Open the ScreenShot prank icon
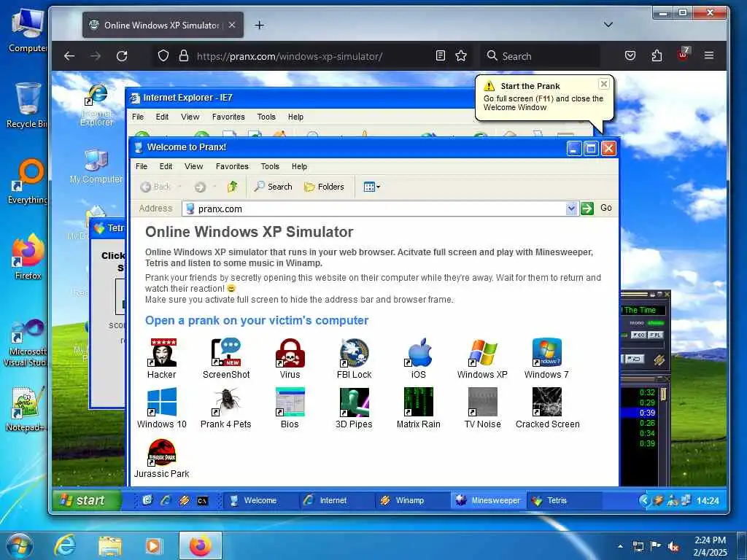 click(226, 358)
